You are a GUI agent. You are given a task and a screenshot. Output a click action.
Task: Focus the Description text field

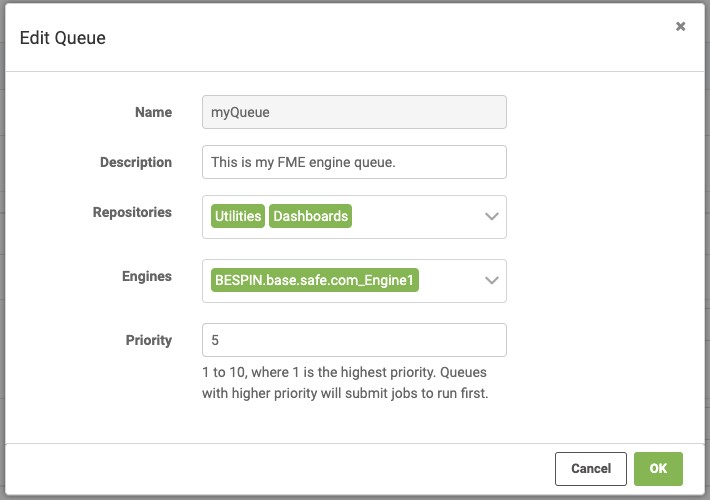click(x=354, y=162)
